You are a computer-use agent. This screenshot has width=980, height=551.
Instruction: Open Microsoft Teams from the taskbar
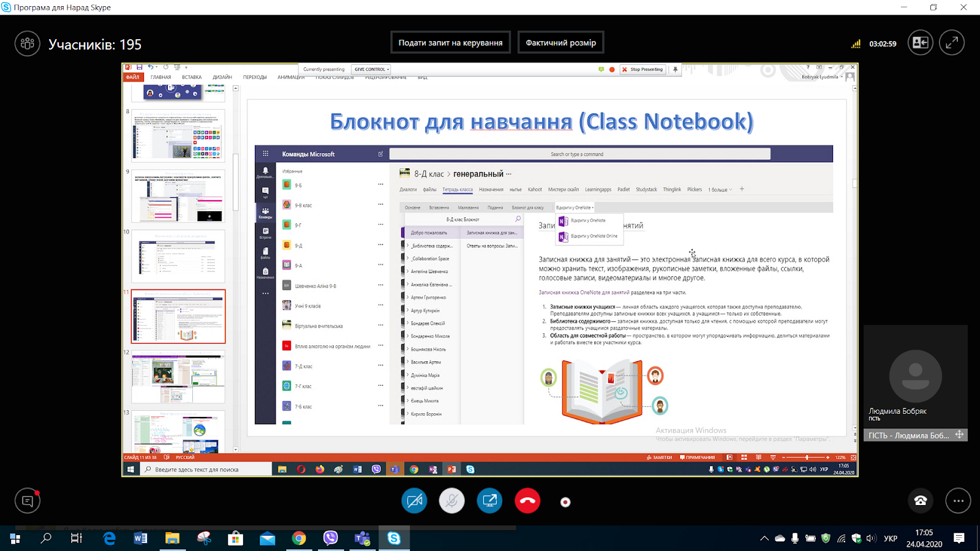[x=362, y=538]
